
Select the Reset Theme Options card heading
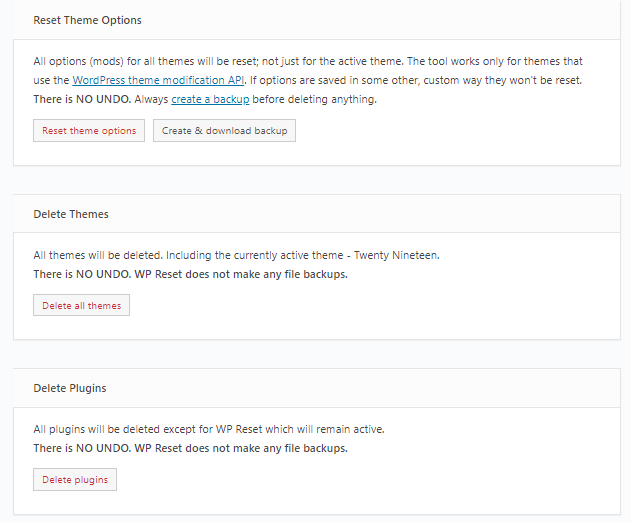(87, 20)
